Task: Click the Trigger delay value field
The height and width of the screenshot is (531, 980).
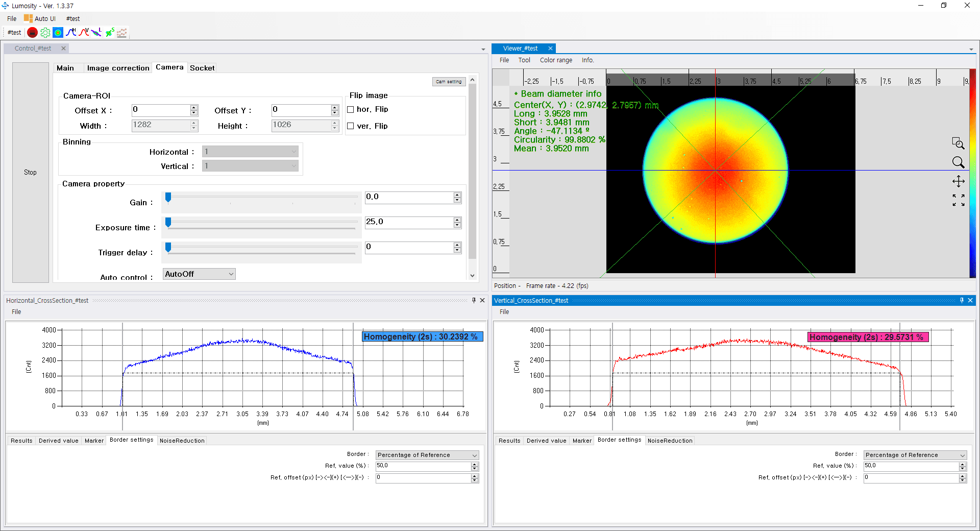Action: point(409,247)
